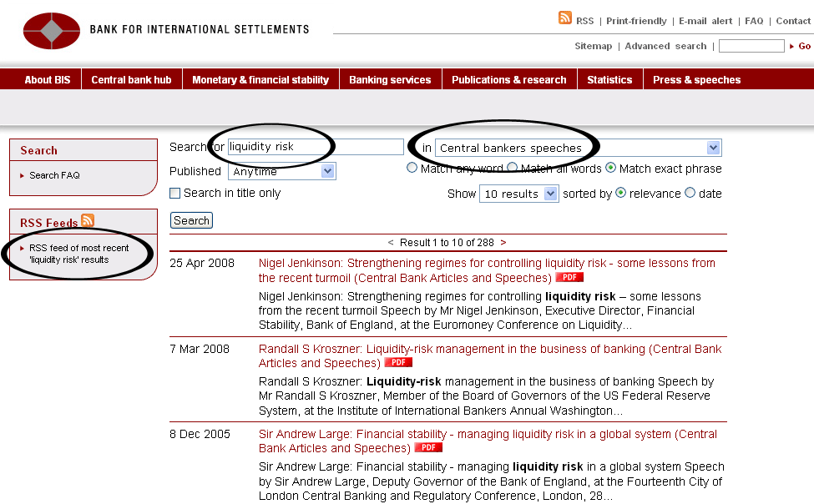Go to next results page arrow
Screen dimensions: 814x504
503,243
